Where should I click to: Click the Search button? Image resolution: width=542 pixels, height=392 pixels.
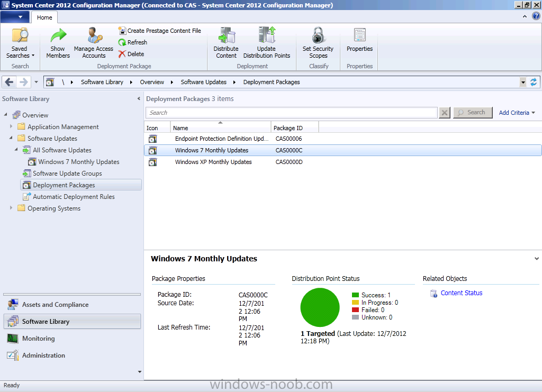click(473, 113)
